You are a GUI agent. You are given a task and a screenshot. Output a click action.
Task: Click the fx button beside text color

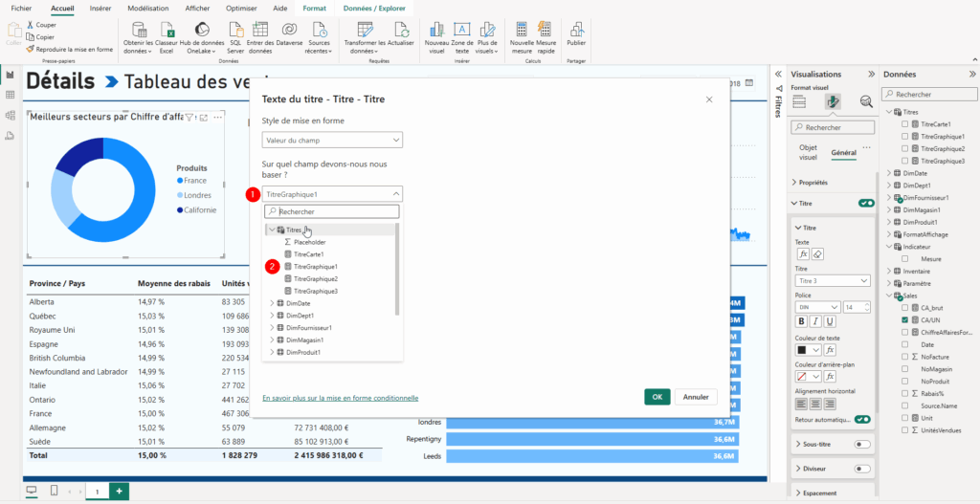click(x=830, y=350)
